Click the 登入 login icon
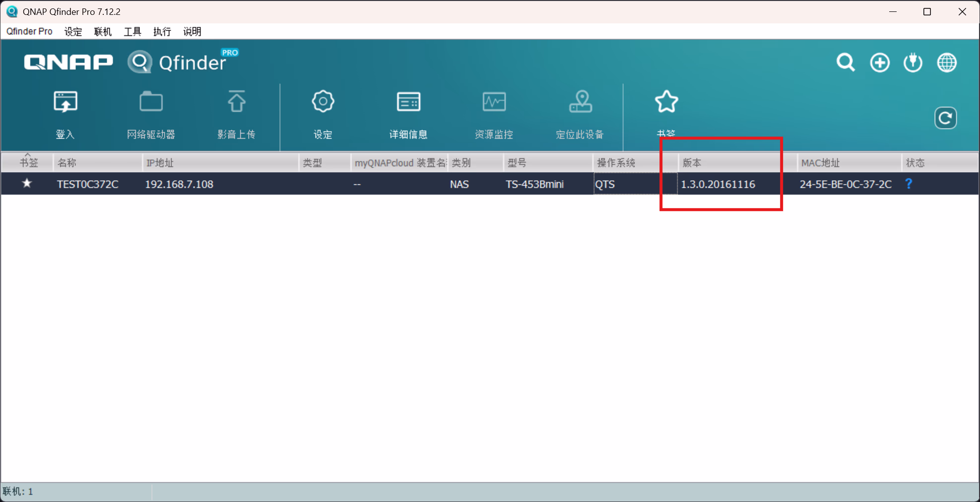This screenshot has height=502, width=980. [65, 103]
